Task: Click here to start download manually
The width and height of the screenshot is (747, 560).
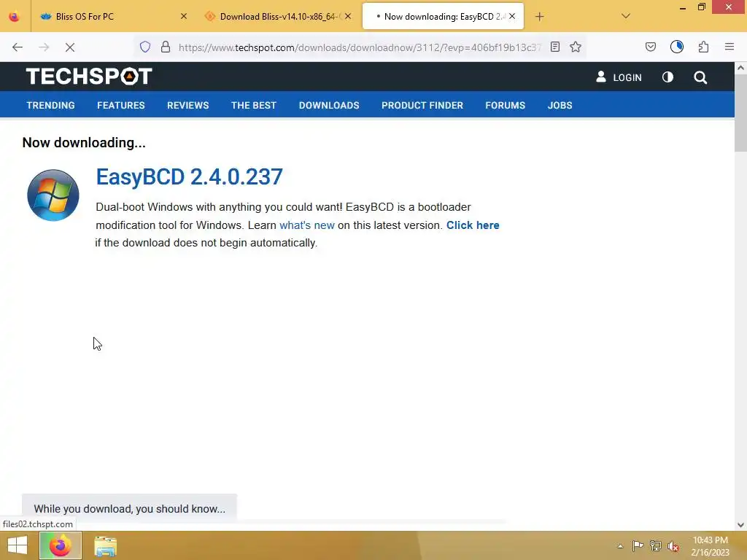Action: click(473, 225)
